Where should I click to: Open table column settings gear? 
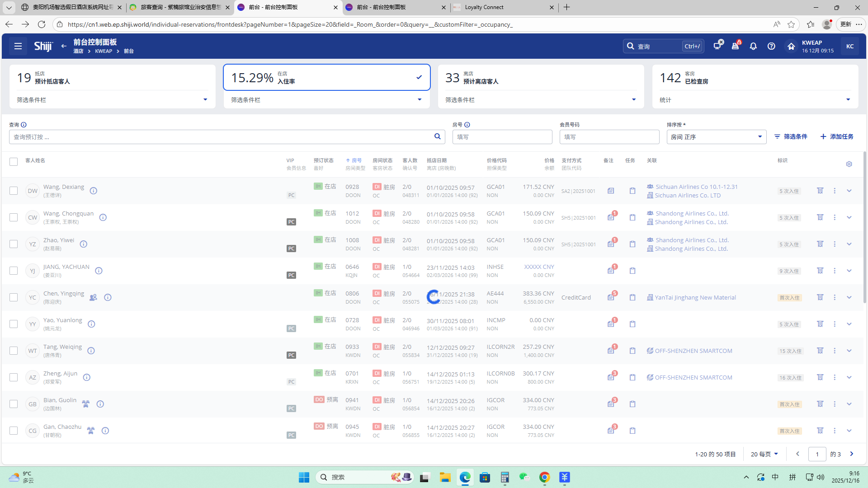pyautogui.click(x=849, y=164)
